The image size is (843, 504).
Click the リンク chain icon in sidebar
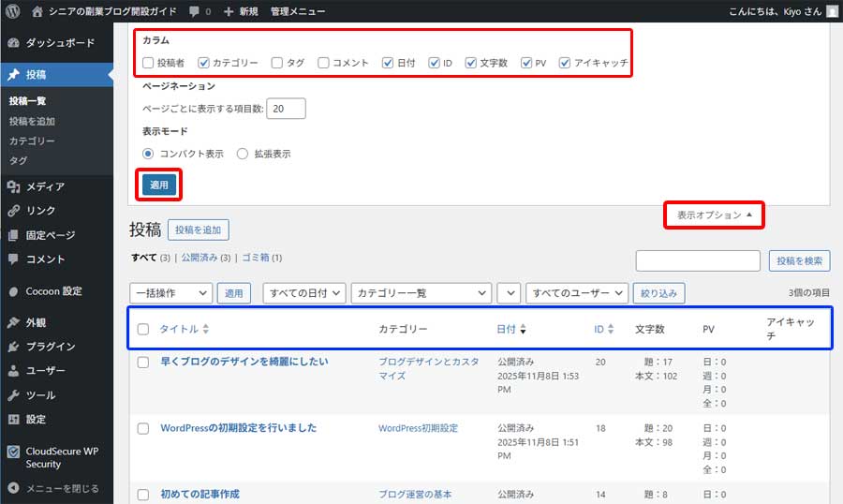13,211
